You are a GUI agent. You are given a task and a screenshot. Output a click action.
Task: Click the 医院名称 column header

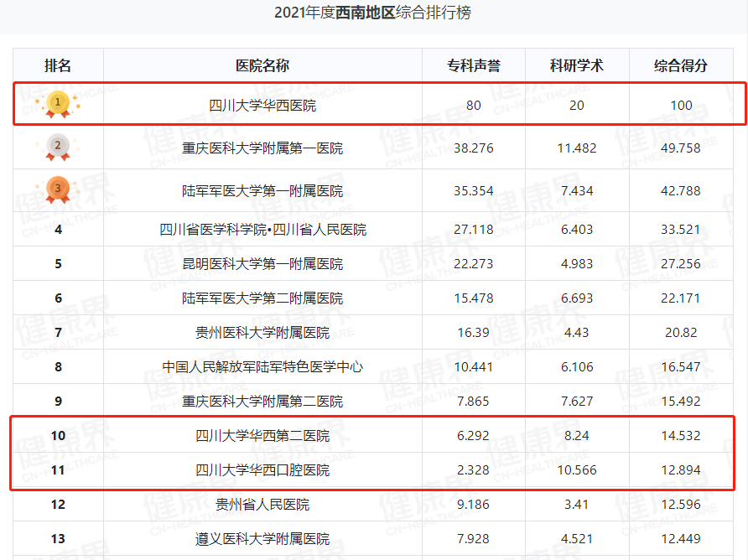pyautogui.click(x=262, y=65)
